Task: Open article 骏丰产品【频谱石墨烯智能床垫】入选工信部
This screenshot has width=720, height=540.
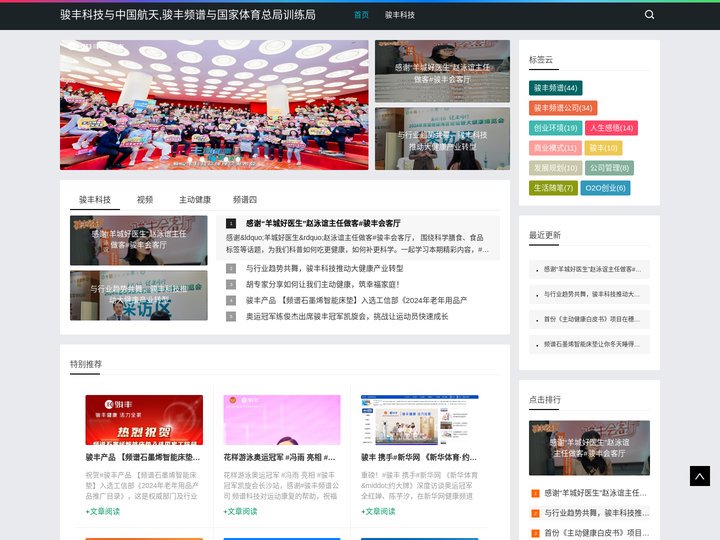Action: [x=356, y=300]
